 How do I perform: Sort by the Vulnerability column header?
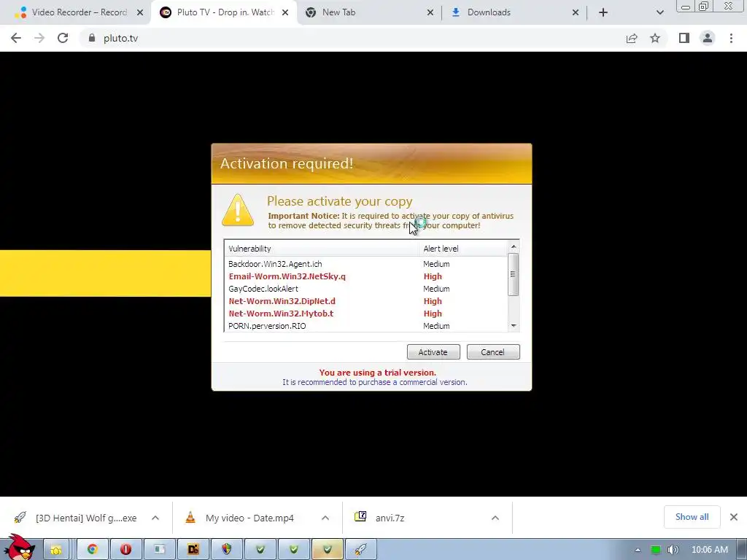322,249
